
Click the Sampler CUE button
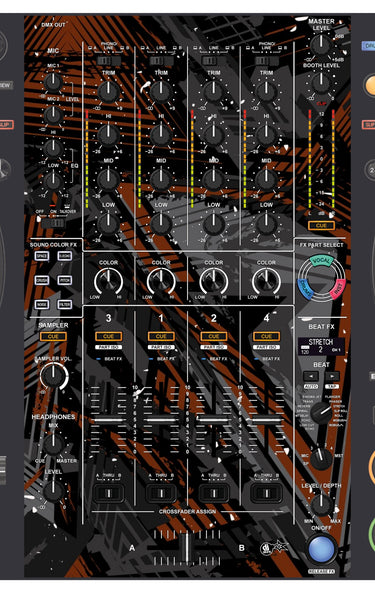point(53,336)
